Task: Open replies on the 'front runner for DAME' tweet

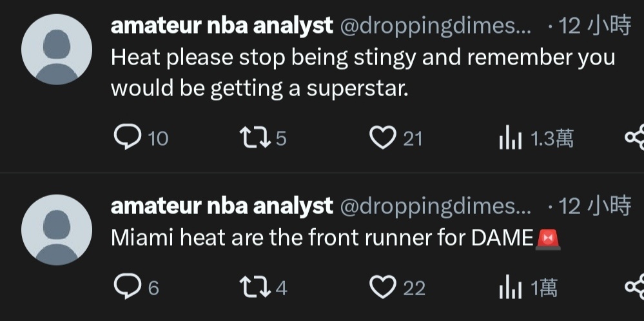Action: coord(128,287)
